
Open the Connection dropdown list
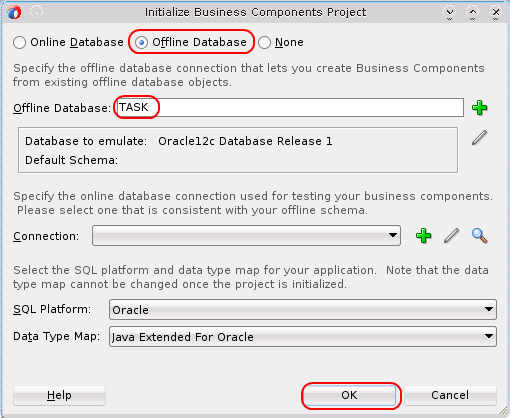pyautogui.click(x=246, y=236)
